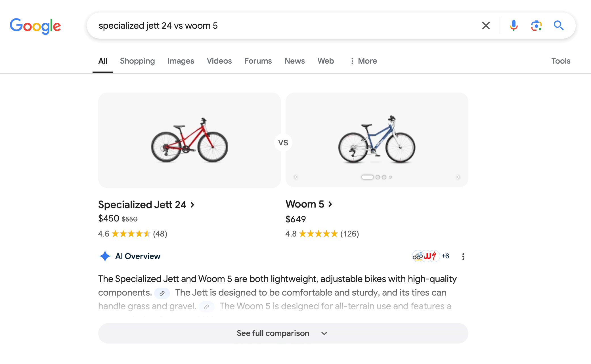Open the first cited source link chip
The width and height of the screenshot is (591, 364).
pos(162,293)
